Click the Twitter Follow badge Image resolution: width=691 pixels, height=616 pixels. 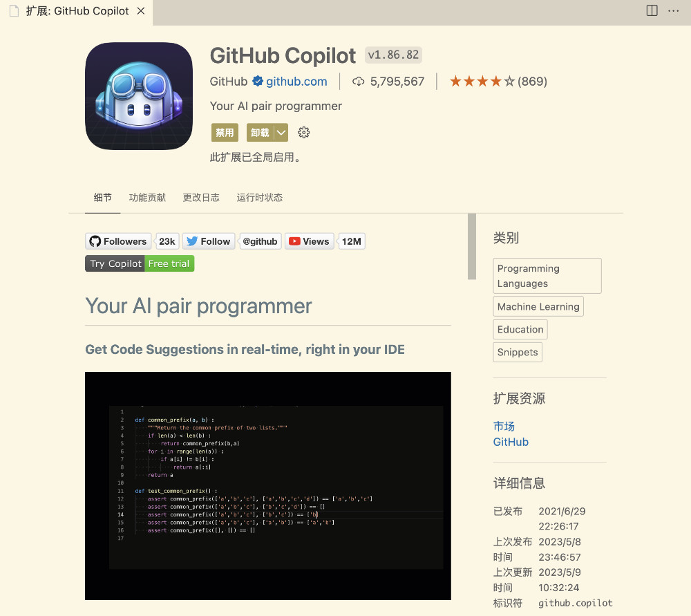(x=209, y=241)
